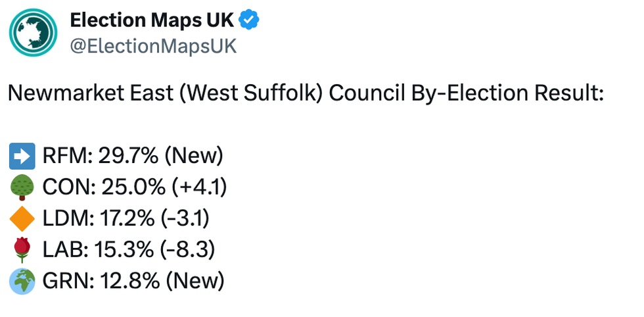
Task: Click the (New) label on the GRN line
Action: coord(195,281)
